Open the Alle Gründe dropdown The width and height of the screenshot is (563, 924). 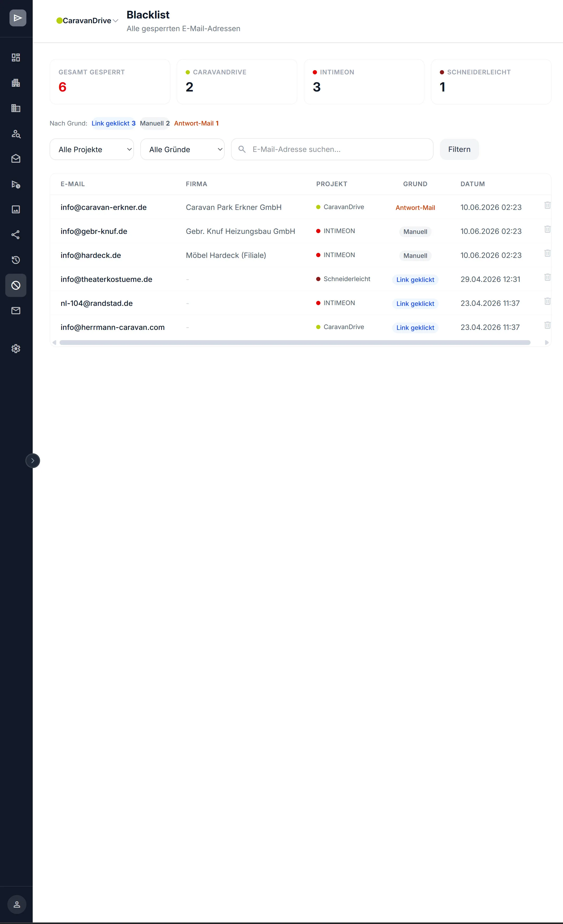point(182,149)
